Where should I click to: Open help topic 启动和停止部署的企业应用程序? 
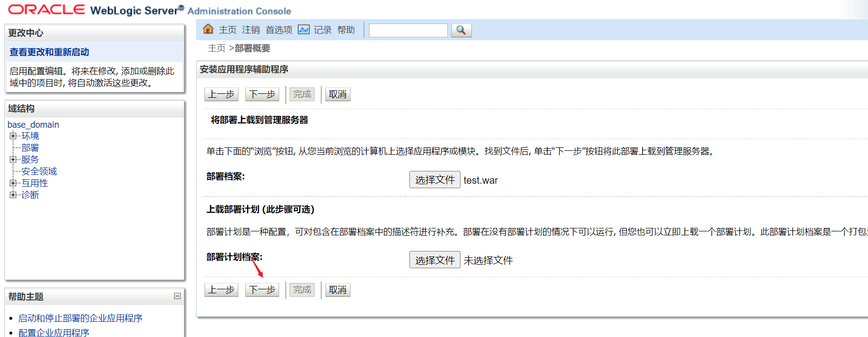point(80,318)
